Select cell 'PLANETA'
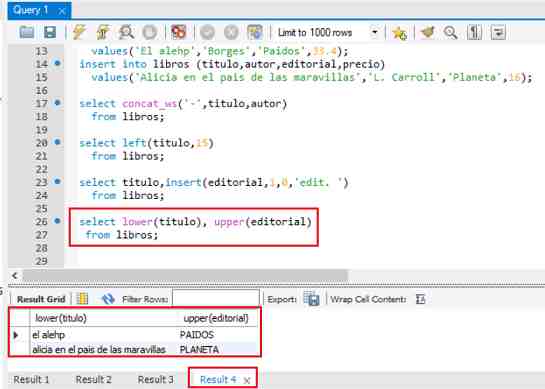Viewport: 545px width, 389px height. pyautogui.click(x=218, y=349)
